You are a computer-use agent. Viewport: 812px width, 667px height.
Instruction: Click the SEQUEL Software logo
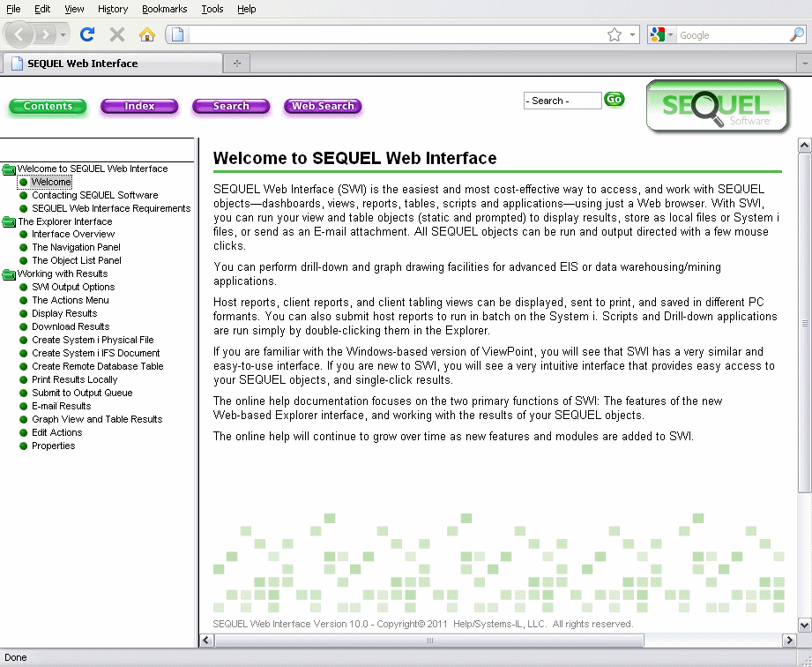tap(717, 106)
